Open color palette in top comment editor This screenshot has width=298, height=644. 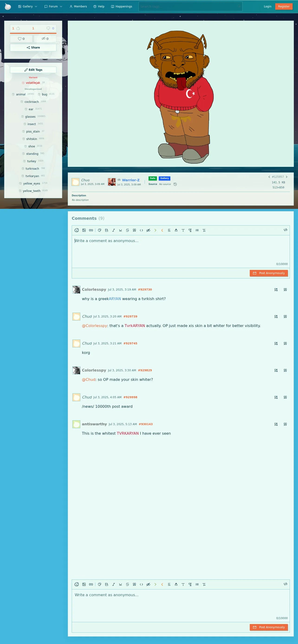(x=100, y=230)
